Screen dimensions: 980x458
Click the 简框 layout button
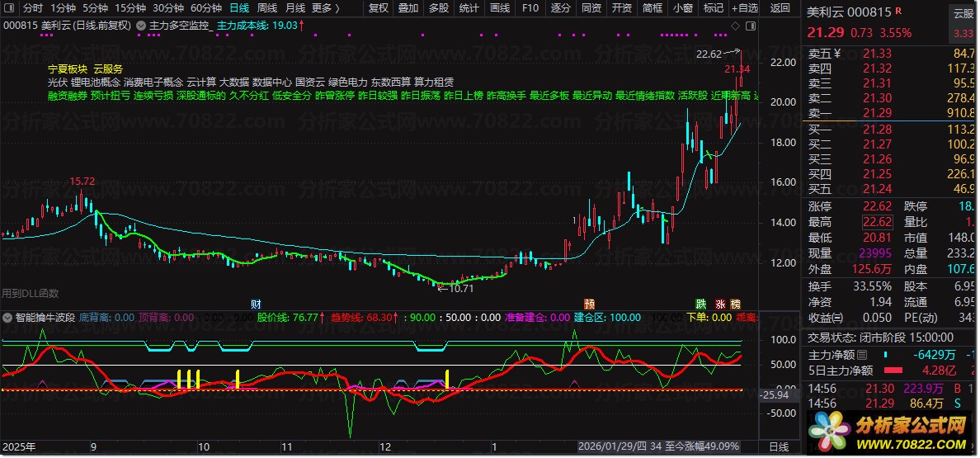pos(652,8)
